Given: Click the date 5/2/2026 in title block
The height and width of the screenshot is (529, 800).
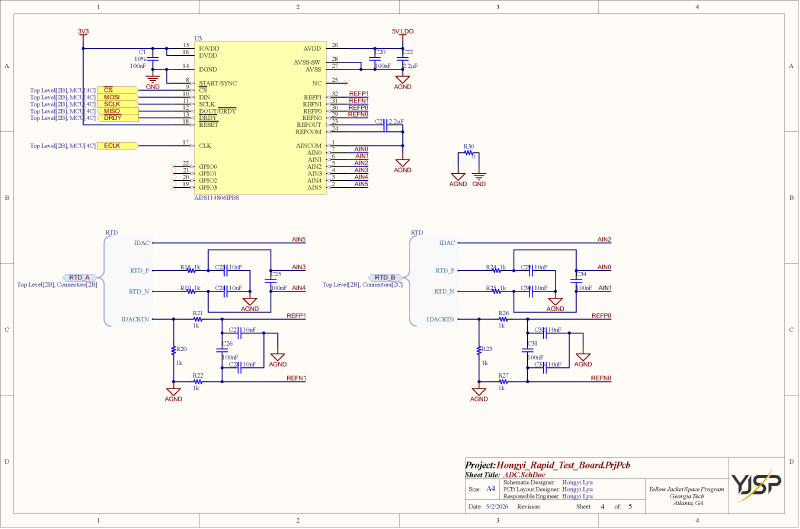Looking at the screenshot, I should tap(497, 507).
